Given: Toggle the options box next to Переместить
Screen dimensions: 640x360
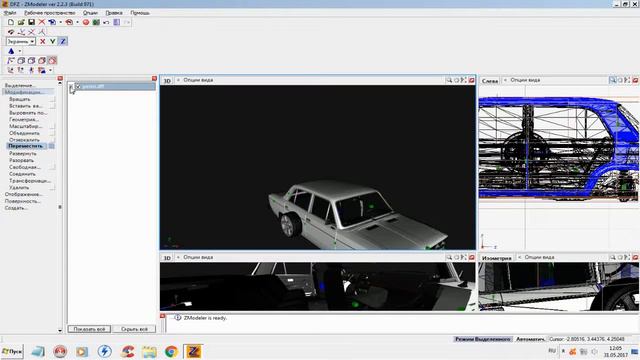Looking at the screenshot, I should click(x=52, y=146).
